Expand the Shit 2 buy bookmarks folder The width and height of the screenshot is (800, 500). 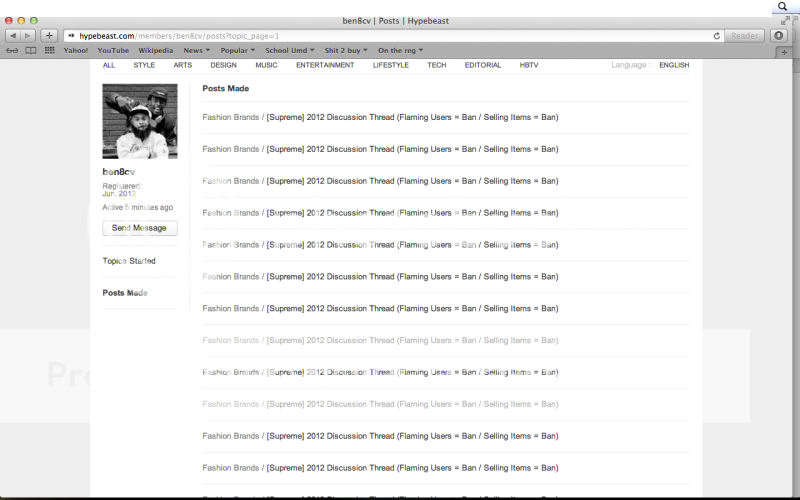346,50
